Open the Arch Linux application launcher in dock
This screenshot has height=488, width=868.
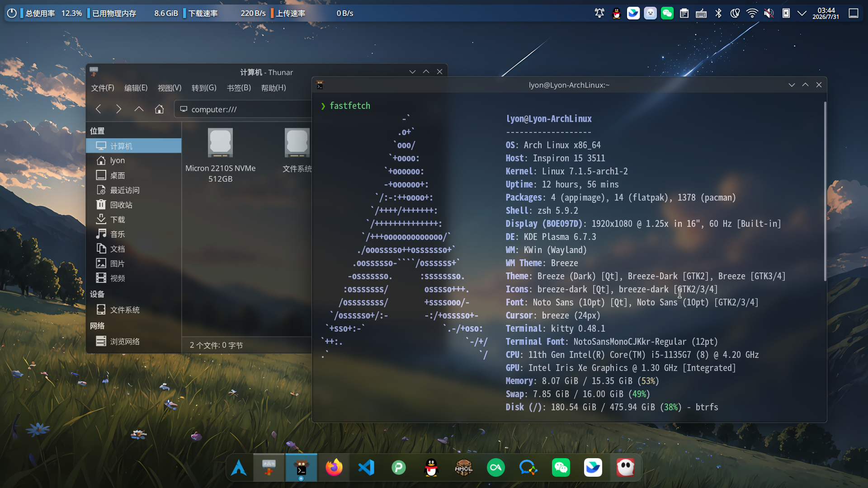point(239,468)
